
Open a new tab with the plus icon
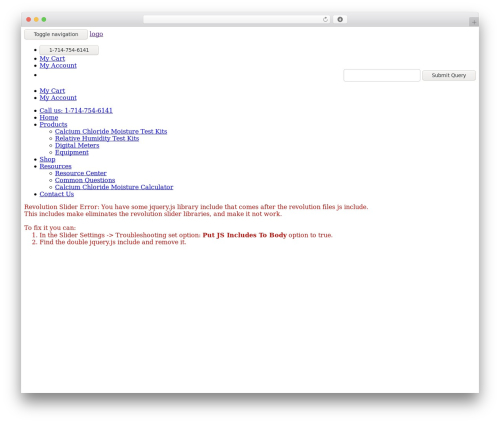(x=474, y=22)
